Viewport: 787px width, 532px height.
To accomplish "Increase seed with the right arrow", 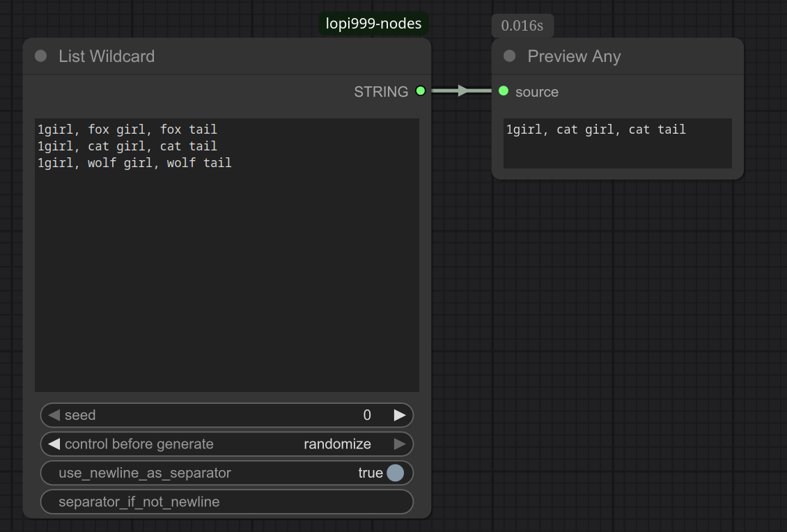I will pyautogui.click(x=400, y=415).
